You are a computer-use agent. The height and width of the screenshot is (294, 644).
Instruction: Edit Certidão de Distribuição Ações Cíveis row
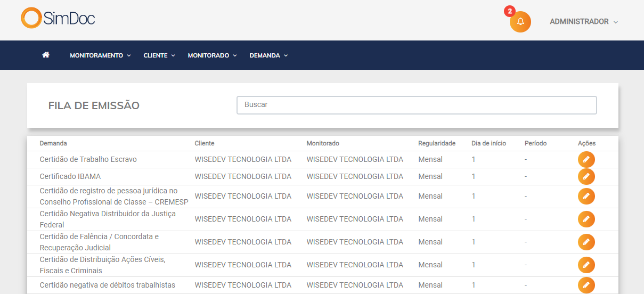[586, 265]
